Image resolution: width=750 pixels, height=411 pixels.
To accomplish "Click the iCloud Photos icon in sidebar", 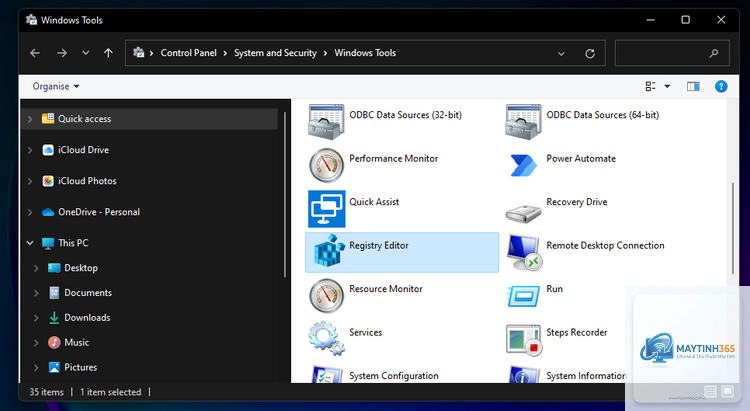I will [48, 181].
